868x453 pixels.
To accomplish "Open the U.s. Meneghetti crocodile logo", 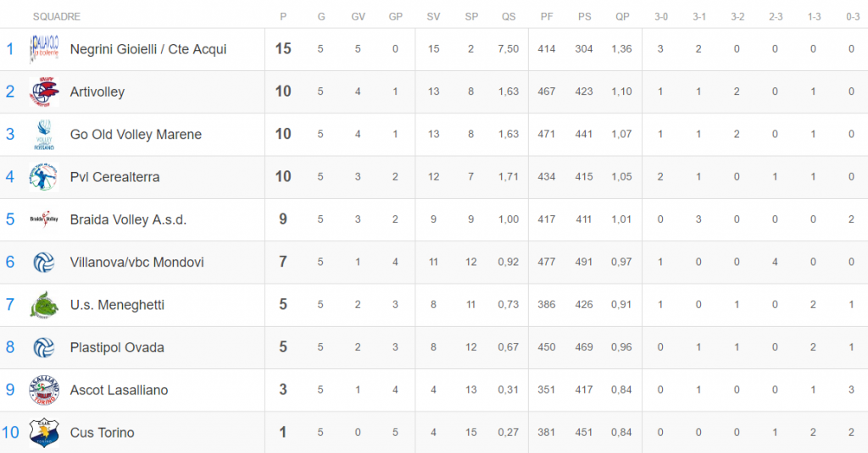I will pyautogui.click(x=44, y=305).
